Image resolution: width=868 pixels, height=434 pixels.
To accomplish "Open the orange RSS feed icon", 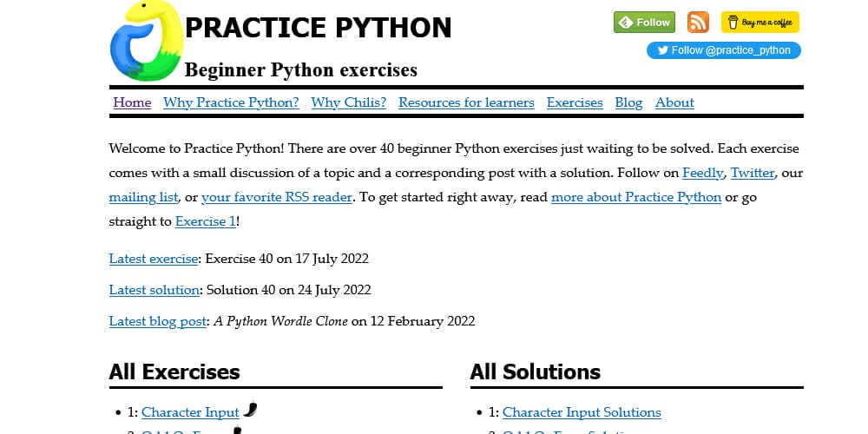I will (x=698, y=23).
